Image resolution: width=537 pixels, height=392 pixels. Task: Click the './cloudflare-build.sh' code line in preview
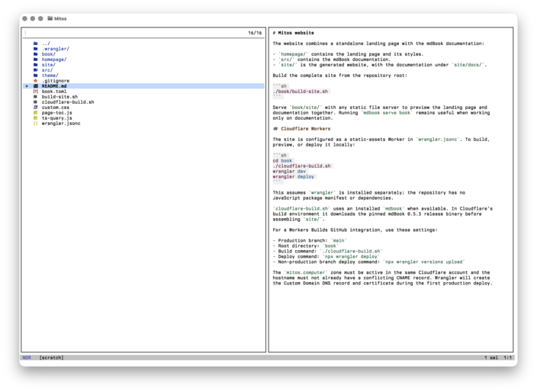tap(302, 166)
